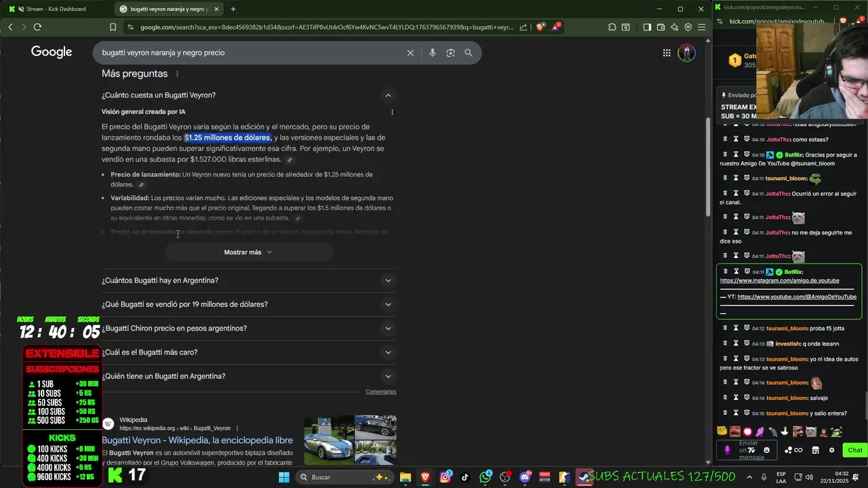Go to the Google logo homepage

pyautogui.click(x=52, y=52)
